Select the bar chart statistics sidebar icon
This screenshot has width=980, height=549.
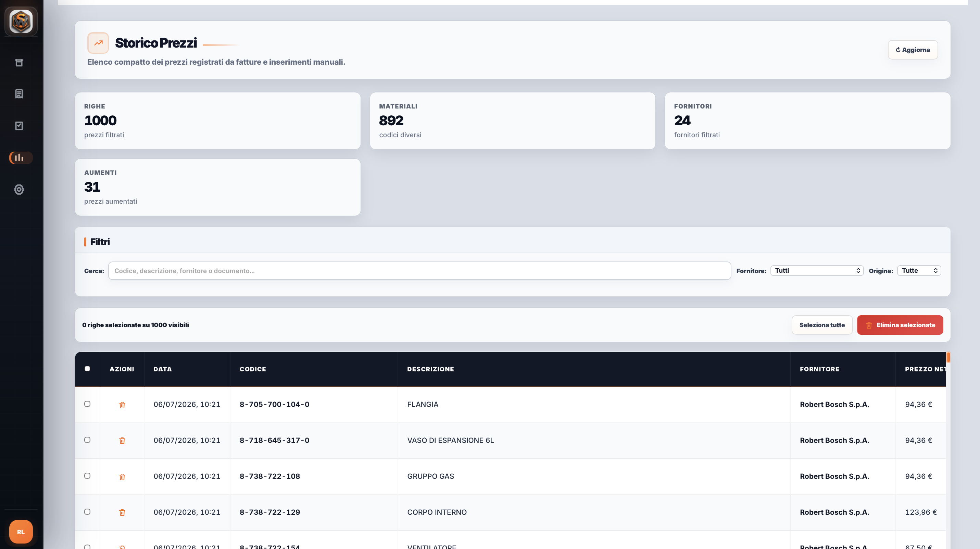(x=21, y=157)
